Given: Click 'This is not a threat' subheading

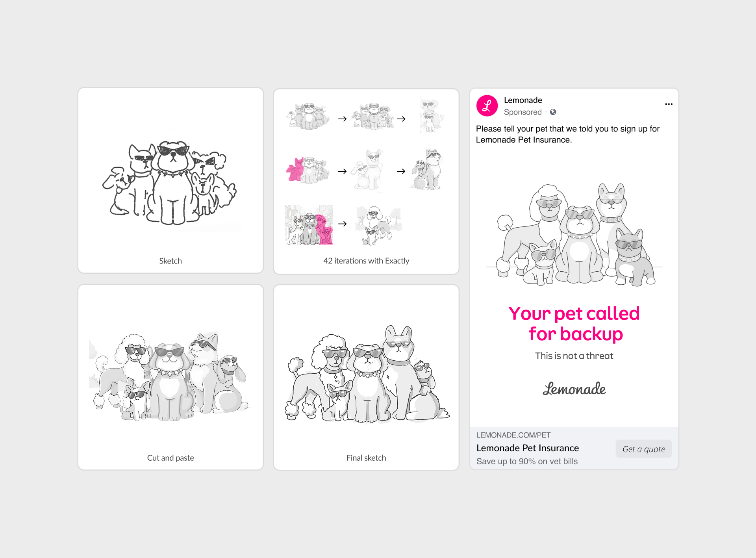Looking at the screenshot, I should tap(574, 356).
